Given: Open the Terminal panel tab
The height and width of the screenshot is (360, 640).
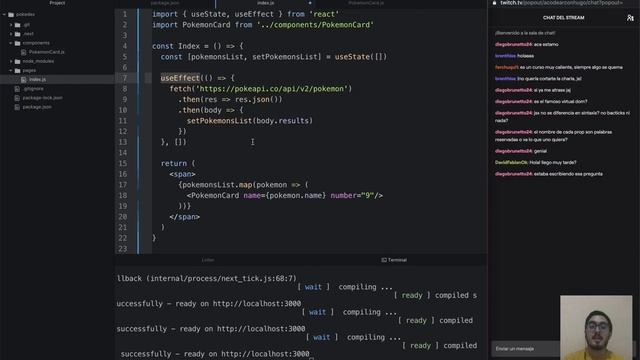Looking at the screenshot, I should pyautogui.click(x=394, y=260).
